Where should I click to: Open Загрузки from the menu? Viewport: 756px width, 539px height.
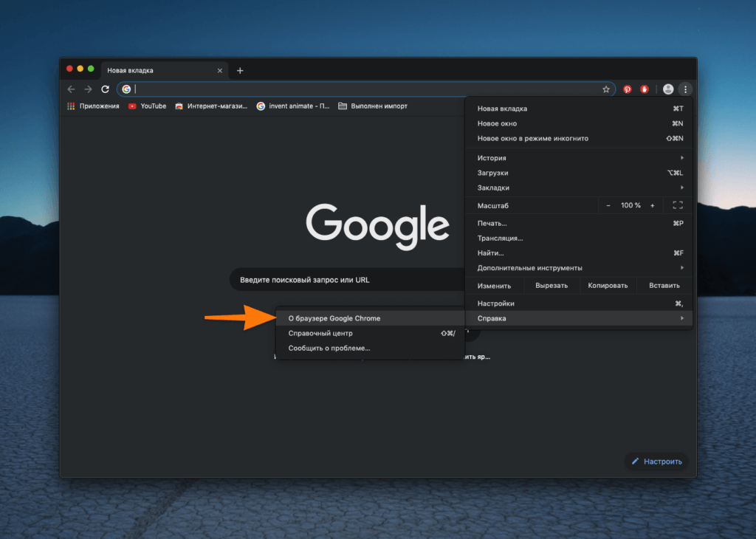(x=579, y=173)
